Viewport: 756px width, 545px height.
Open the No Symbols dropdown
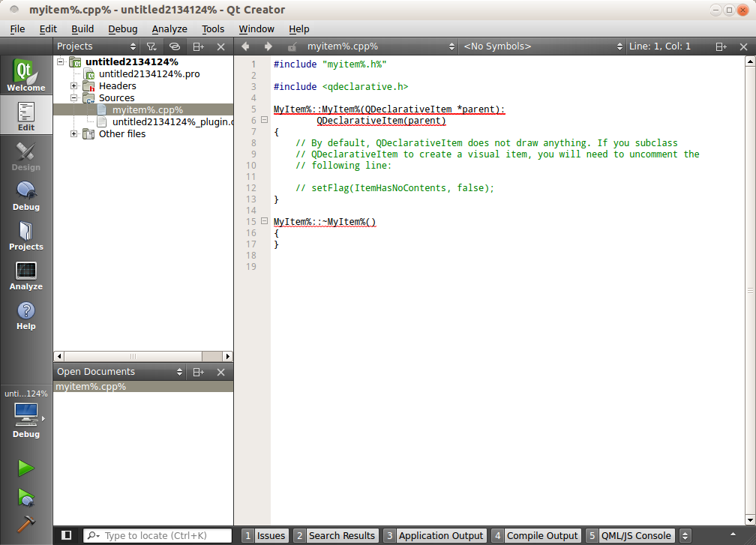(x=542, y=46)
